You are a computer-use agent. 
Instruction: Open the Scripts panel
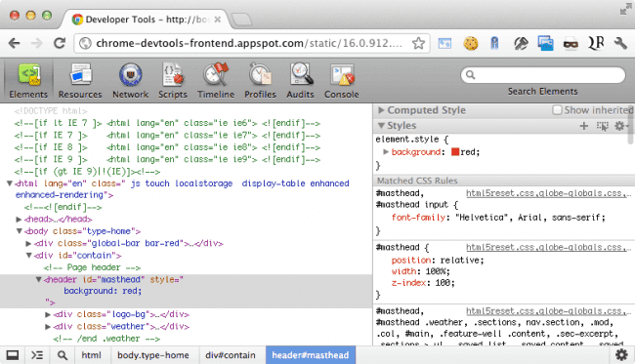[173, 81]
